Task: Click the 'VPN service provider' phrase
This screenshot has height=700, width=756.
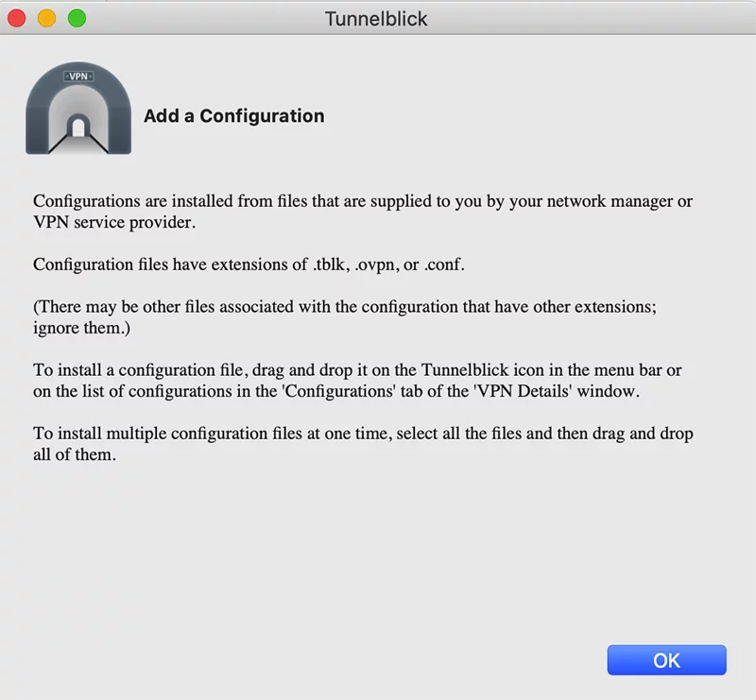Action: (x=114, y=222)
